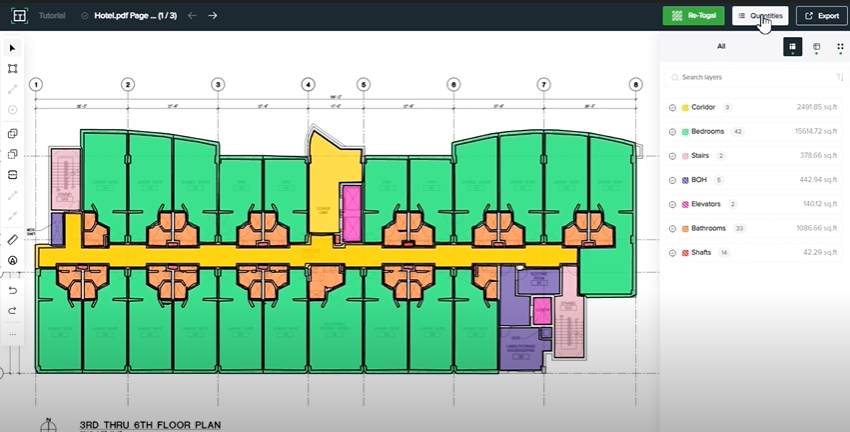Toggle visibility of Shafts layer

pyautogui.click(x=672, y=253)
